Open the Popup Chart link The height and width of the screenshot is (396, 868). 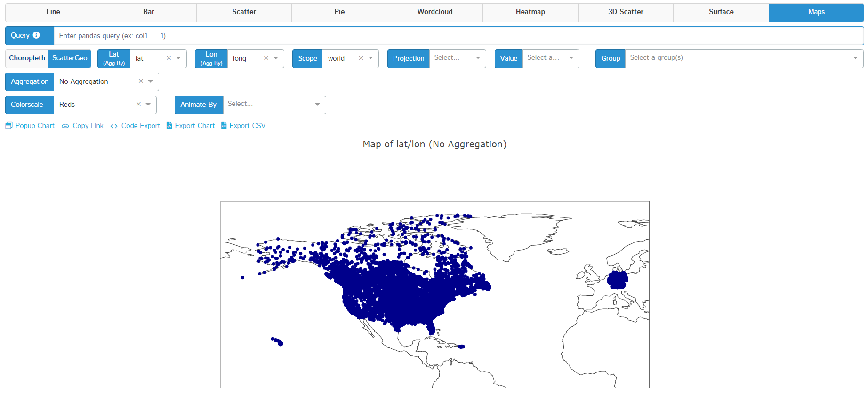click(35, 126)
